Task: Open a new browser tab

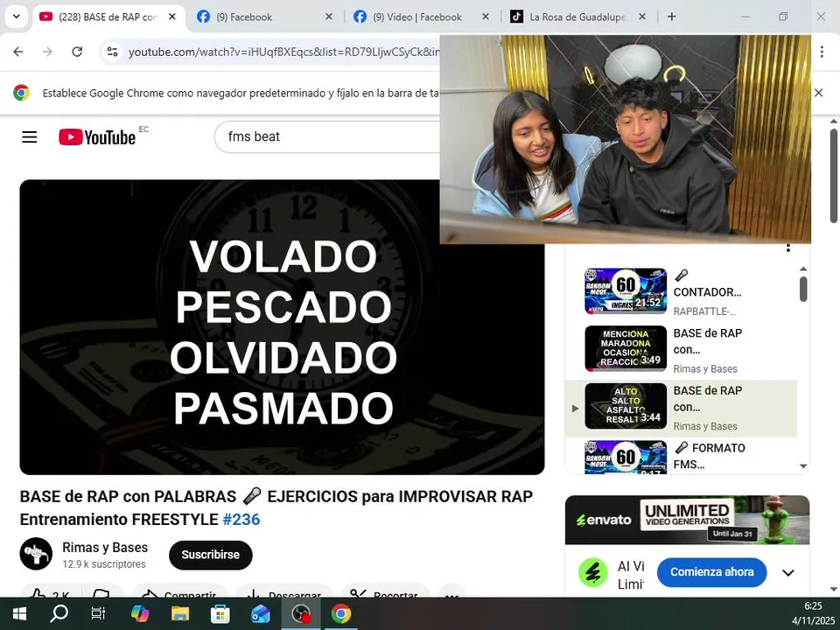Action: coord(672,17)
